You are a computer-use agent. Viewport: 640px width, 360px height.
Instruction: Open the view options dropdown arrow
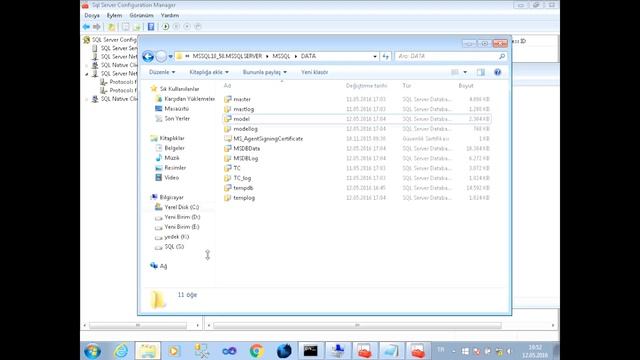pos(465,72)
